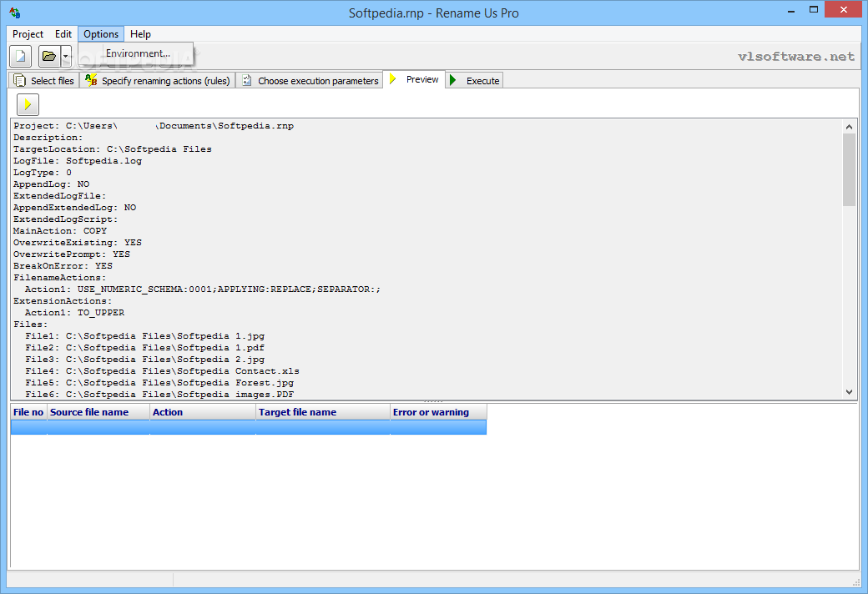Click the File3 Softpedia 2.jpg line
Screen dimensions: 868x594
coord(145,360)
